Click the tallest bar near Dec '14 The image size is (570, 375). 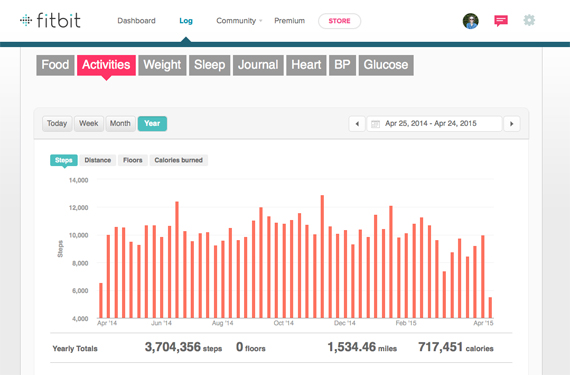pyautogui.click(x=322, y=257)
